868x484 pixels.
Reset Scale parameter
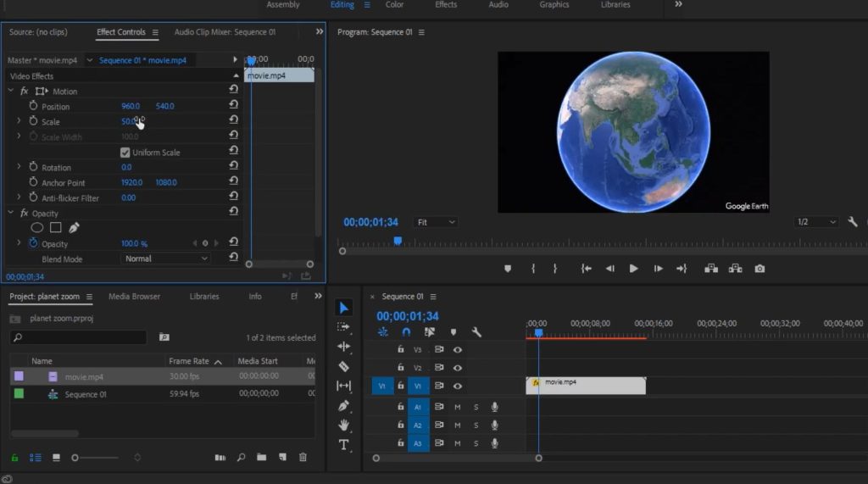[234, 120]
